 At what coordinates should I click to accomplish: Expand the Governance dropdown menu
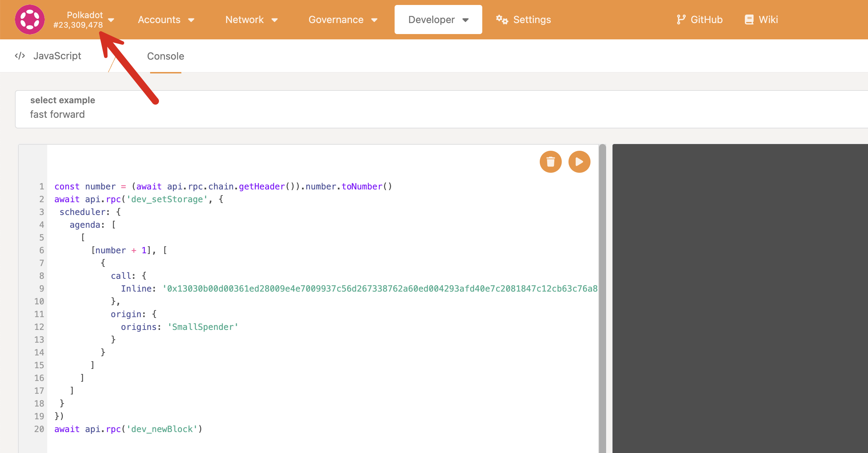coord(343,20)
